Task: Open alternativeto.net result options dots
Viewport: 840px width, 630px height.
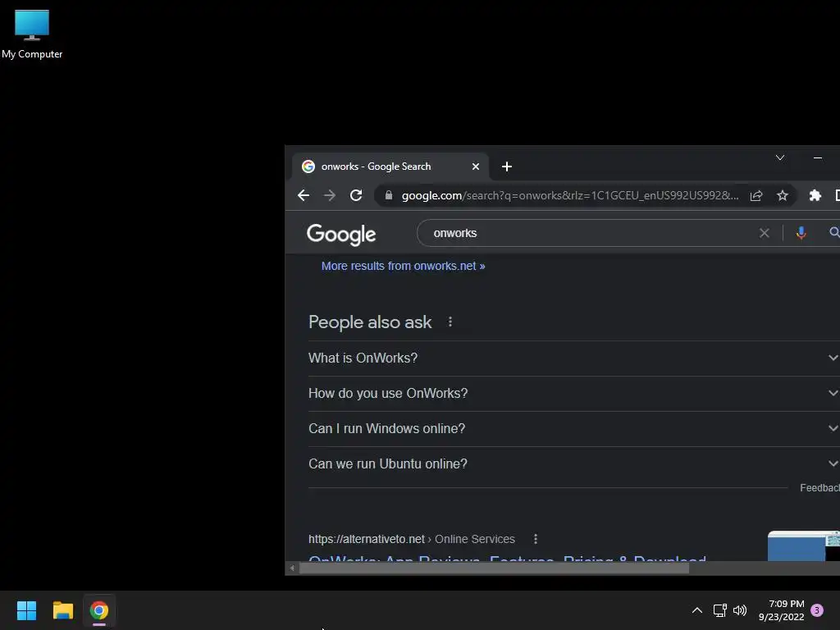Action: (x=535, y=539)
